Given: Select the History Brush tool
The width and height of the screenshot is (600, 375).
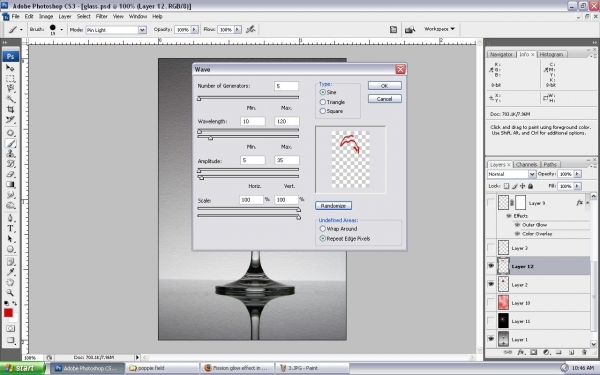Looking at the screenshot, I should [x=10, y=164].
